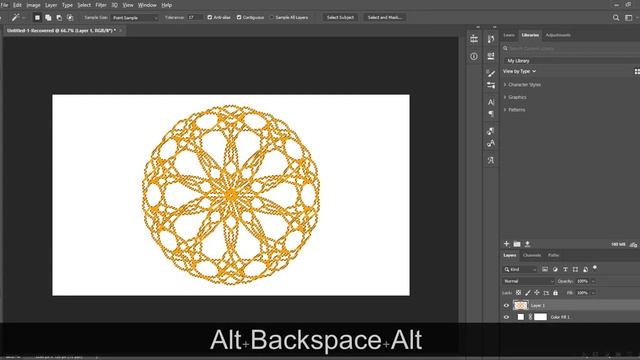Image resolution: width=640 pixels, height=360 pixels.
Task: Open the Character panel icon
Action: point(491,102)
